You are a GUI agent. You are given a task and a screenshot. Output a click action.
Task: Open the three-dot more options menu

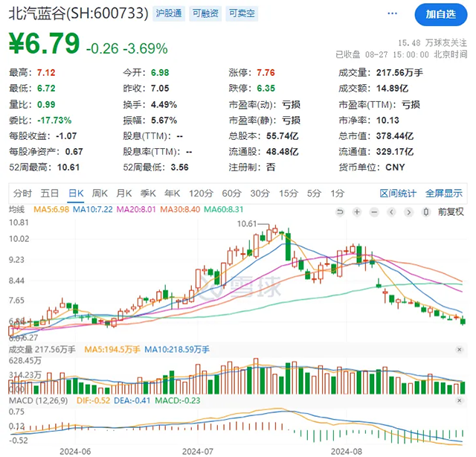(x=392, y=13)
